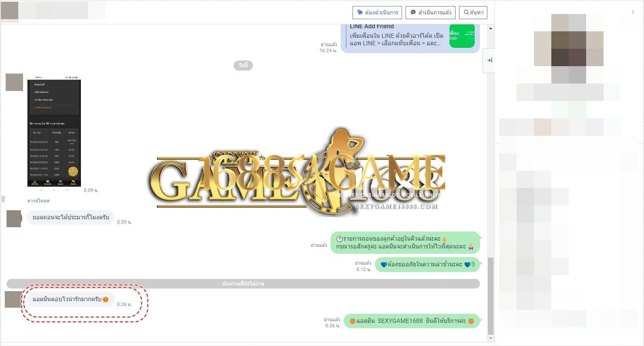Click the left panel resize handle
This screenshot has height=346, width=644.
point(3,199)
